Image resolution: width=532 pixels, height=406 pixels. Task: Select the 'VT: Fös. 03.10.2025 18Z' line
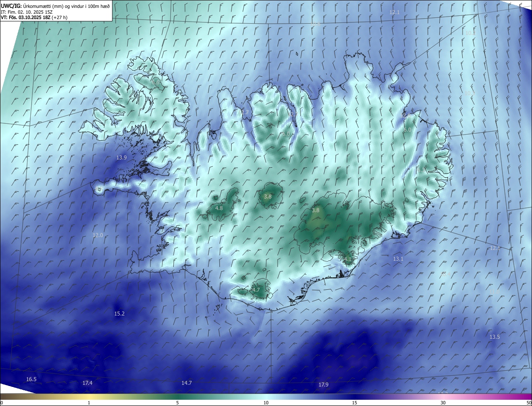point(34,17)
